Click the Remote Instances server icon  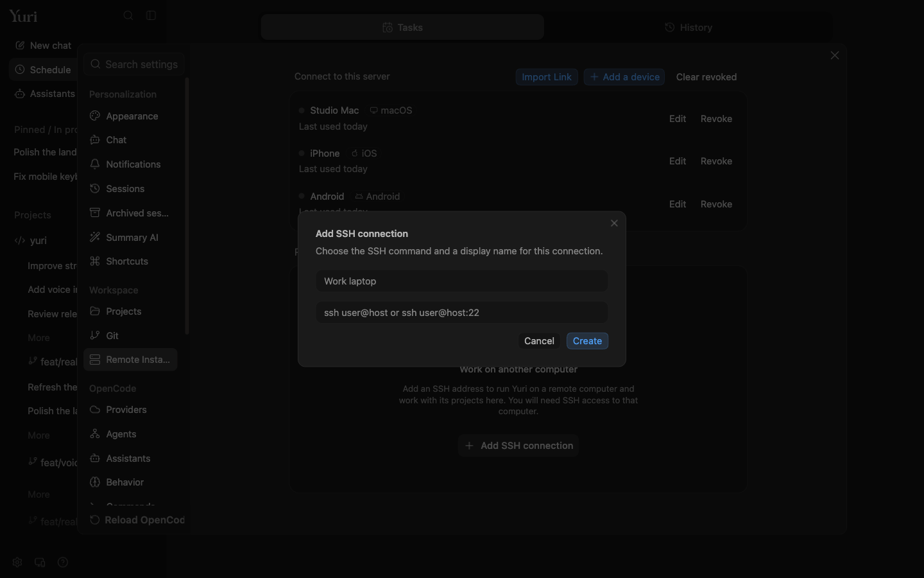(x=95, y=360)
